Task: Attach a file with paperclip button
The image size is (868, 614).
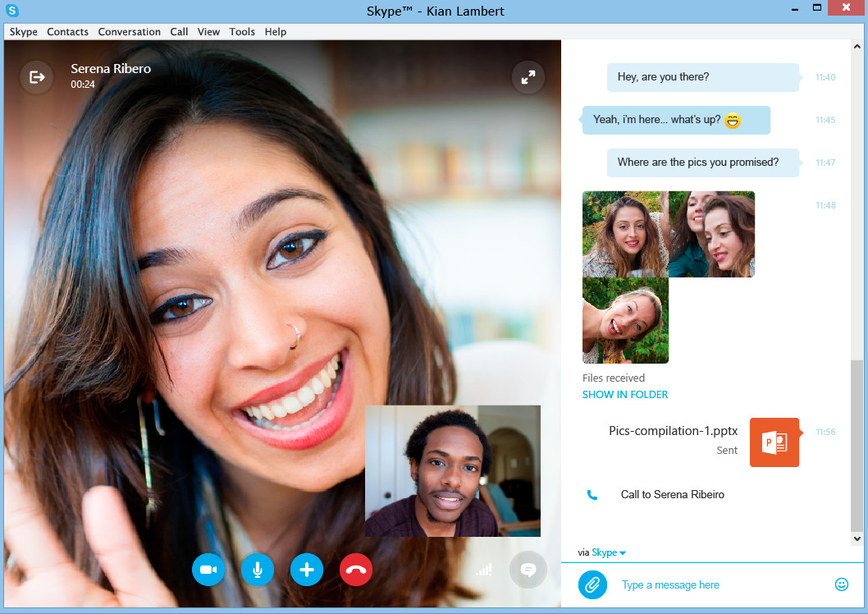Action: pos(592,584)
